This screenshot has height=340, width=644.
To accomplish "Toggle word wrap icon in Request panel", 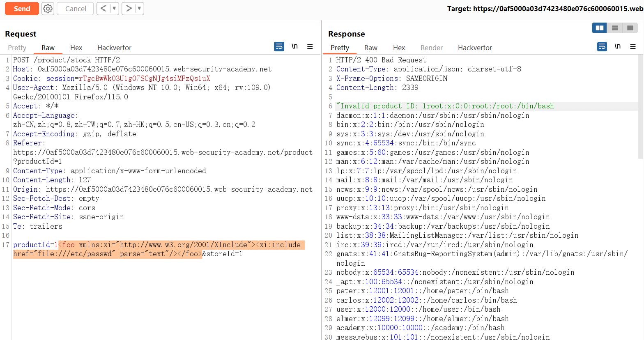I will (x=279, y=47).
